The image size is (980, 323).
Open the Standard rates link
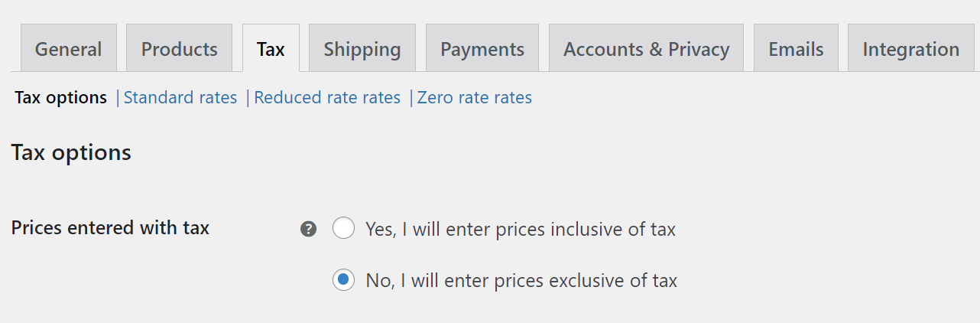pyautogui.click(x=180, y=97)
